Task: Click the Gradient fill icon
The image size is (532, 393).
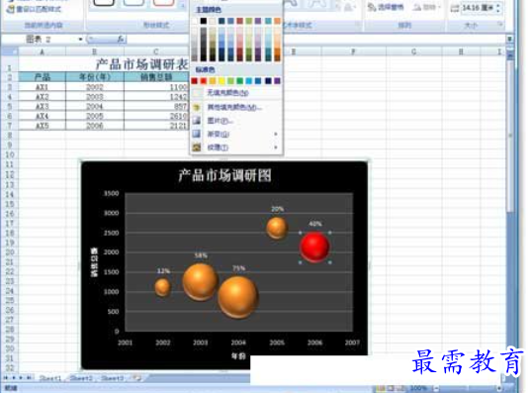Action: click(x=197, y=135)
